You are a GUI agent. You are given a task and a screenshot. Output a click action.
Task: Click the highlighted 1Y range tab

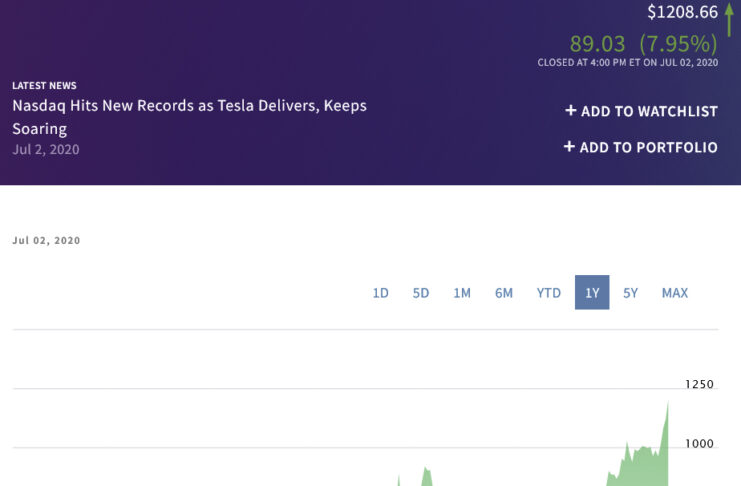tap(592, 293)
